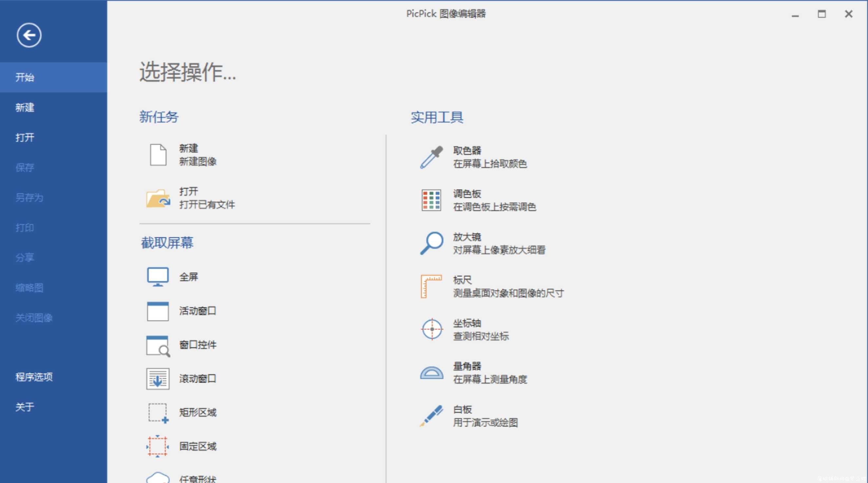Image resolution: width=868 pixels, height=483 pixels.
Task: Maximize the PicPick window
Action: tap(822, 14)
